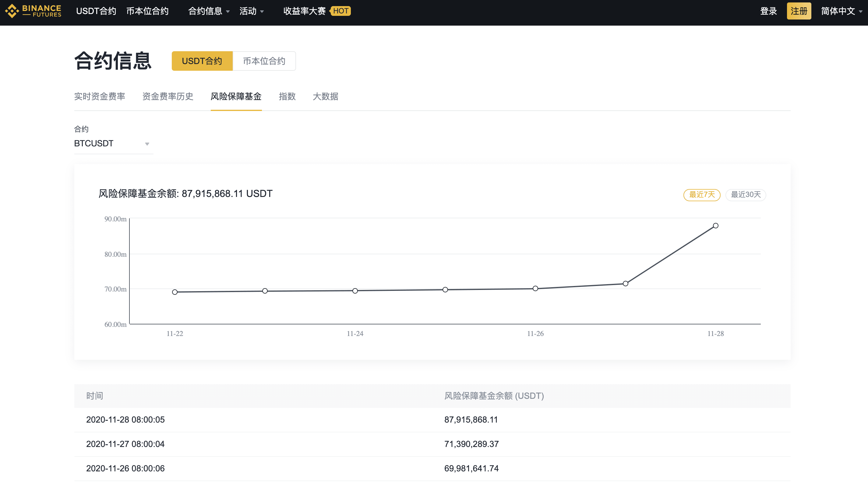Screen dimensions: 868x486
Task: Click the 11-22 data point marker
Action: [175, 292]
